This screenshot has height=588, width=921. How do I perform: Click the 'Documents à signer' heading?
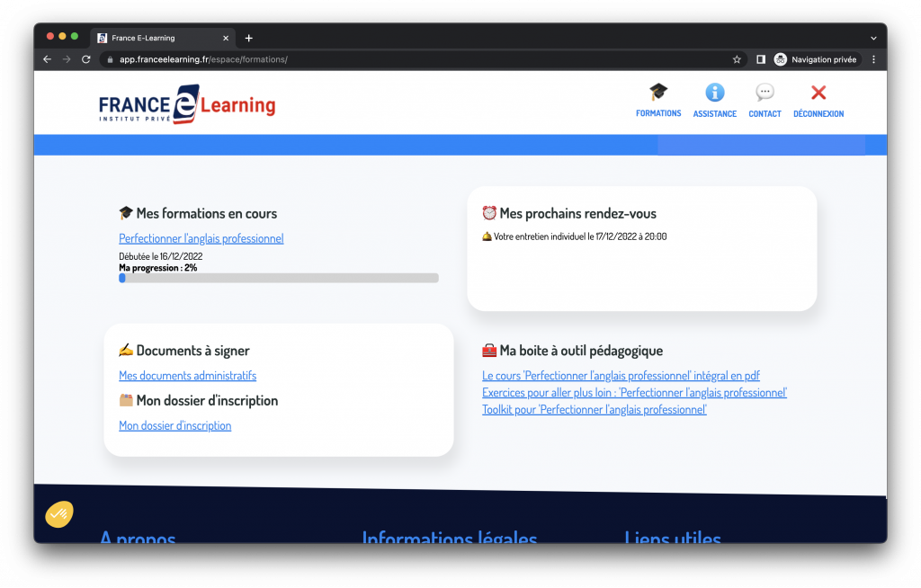click(x=192, y=351)
